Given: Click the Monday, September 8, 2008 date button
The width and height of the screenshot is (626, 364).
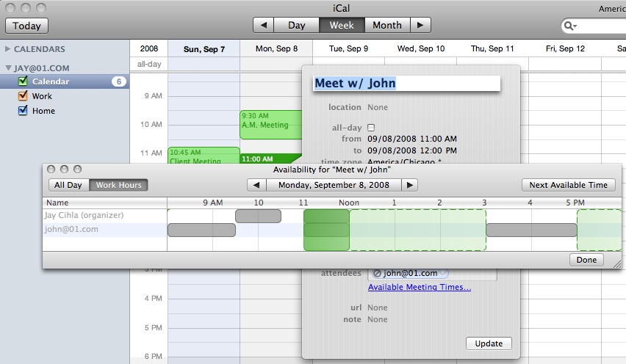Looking at the screenshot, I should coord(334,185).
